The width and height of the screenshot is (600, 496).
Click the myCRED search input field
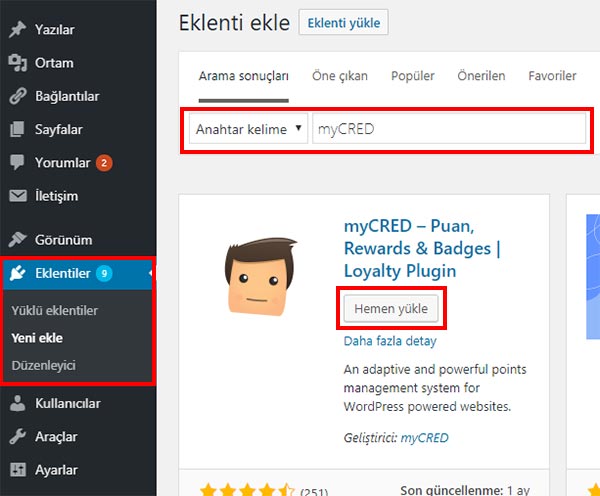pyautogui.click(x=449, y=129)
